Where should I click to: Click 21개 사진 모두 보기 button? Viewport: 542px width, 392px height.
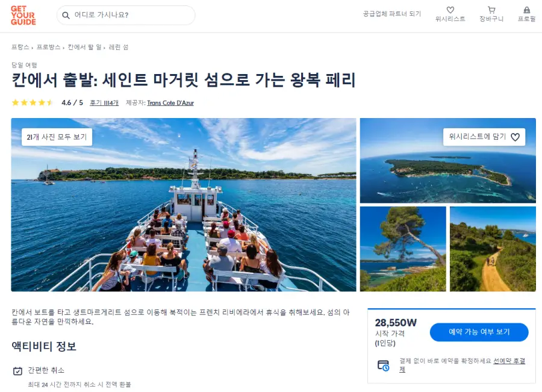[x=57, y=137]
